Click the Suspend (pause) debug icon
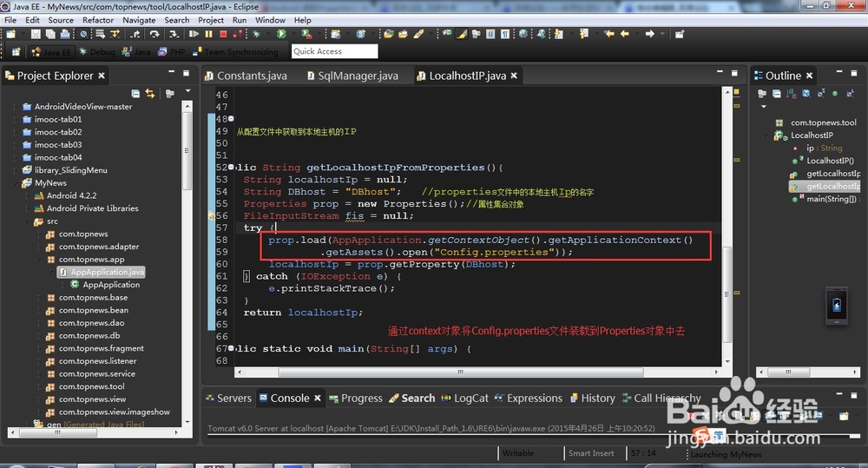Viewport: 868px width, 468px height. coord(208,35)
